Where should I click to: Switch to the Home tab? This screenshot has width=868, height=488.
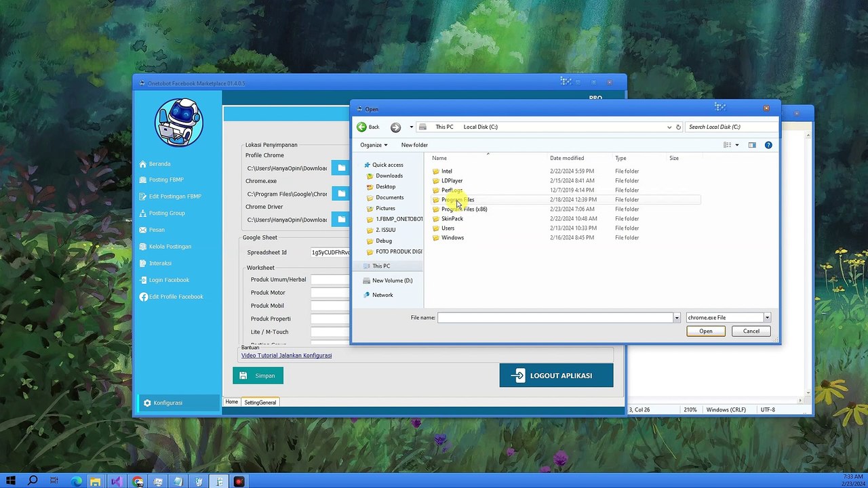pyautogui.click(x=232, y=403)
